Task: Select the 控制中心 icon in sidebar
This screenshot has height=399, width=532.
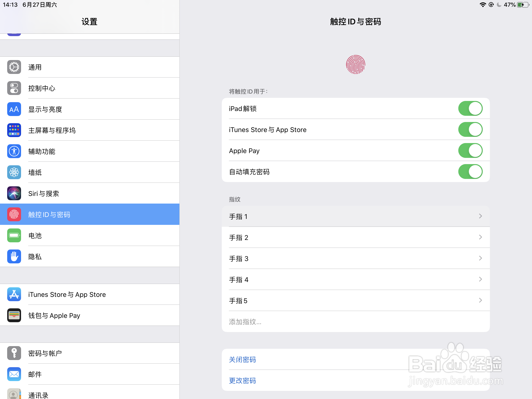Action: click(14, 88)
